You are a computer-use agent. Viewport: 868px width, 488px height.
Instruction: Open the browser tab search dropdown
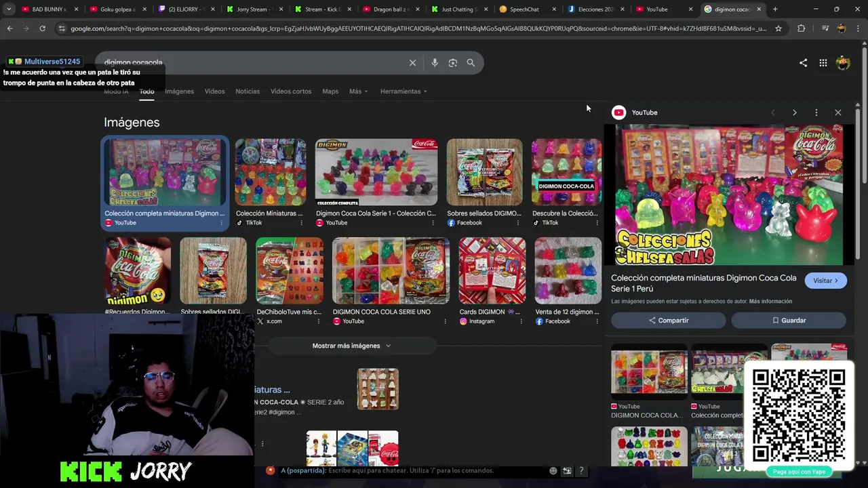(x=8, y=9)
